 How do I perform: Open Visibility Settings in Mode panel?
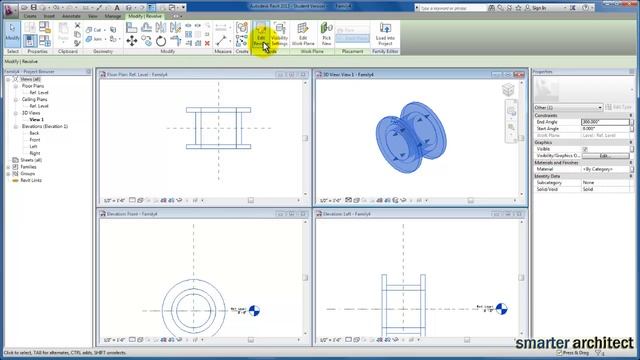tap(280, 34)
